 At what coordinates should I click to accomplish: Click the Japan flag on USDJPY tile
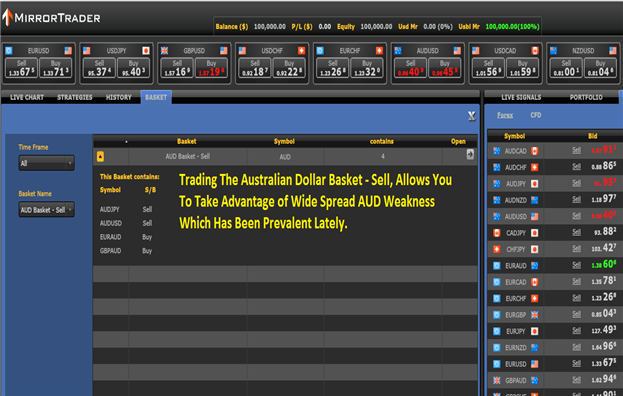coord(146,50)
